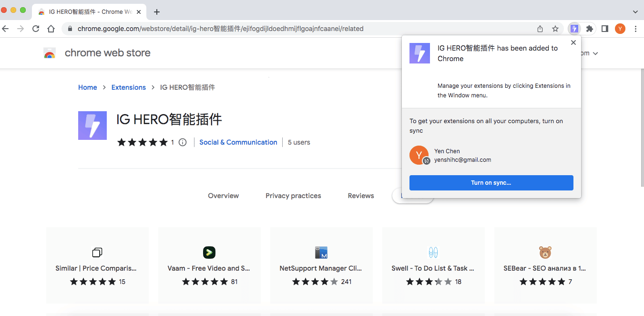Click the NetSupport Manager icon

[321, 253]
